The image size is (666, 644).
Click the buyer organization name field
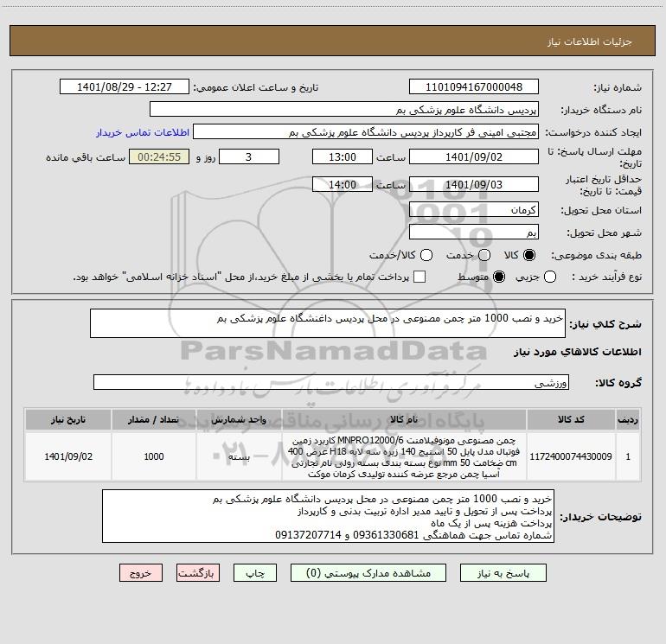[344, 110]
